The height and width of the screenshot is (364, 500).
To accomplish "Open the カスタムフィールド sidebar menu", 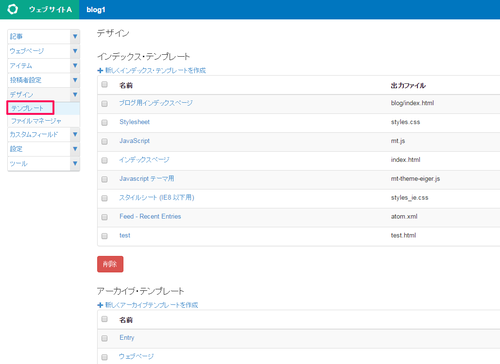I will click(x=34, y=134).
